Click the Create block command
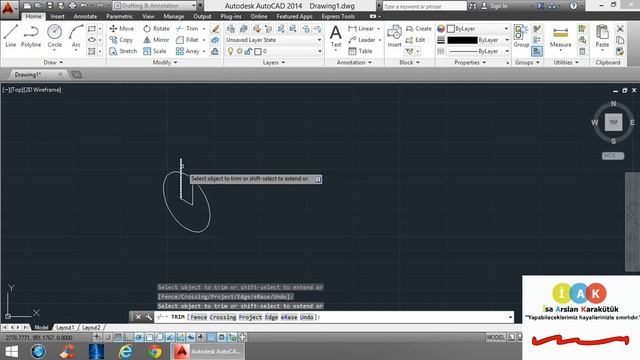The height and width of the screenshot is (360, 640). point(419,29)
